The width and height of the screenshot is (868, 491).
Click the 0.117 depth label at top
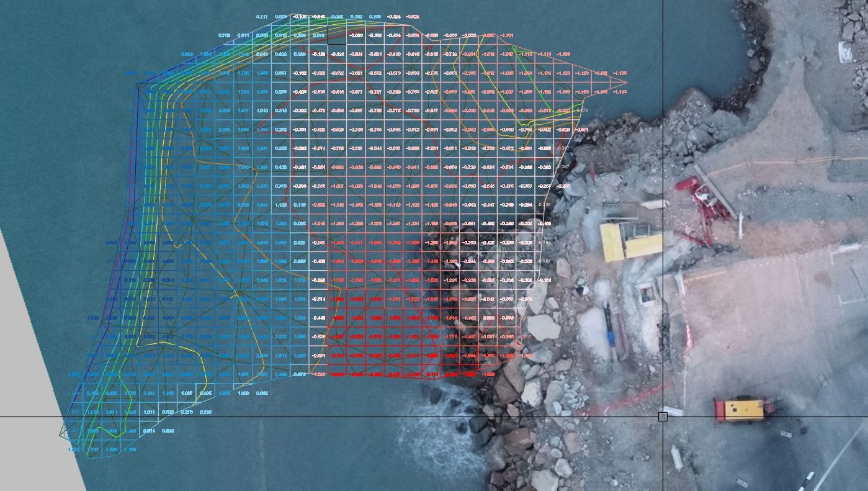click(262, 17)
